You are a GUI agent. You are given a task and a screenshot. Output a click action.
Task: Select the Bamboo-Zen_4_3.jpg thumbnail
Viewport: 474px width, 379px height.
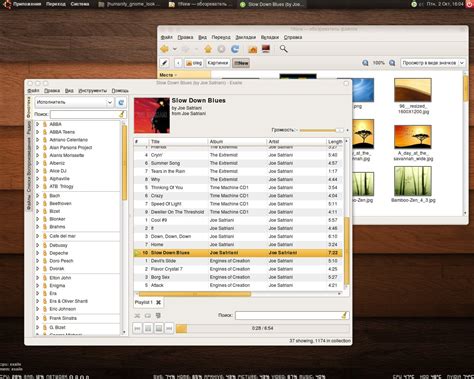click(x=413, y=181)
